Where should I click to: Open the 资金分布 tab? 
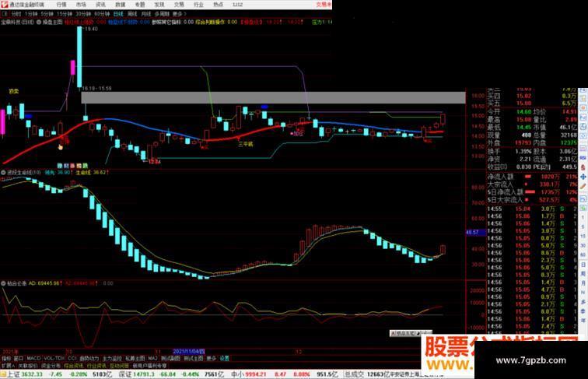point(51,365)
